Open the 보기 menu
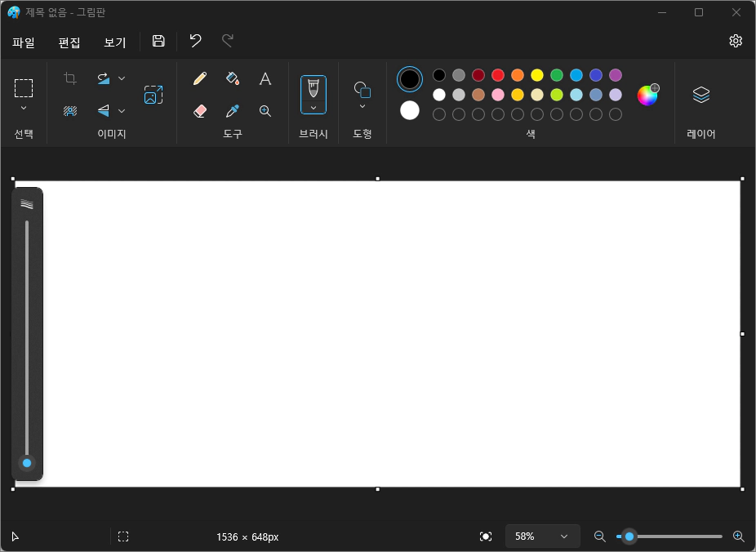The height and width of the screenshot is (552, 756). click(115, 42)
